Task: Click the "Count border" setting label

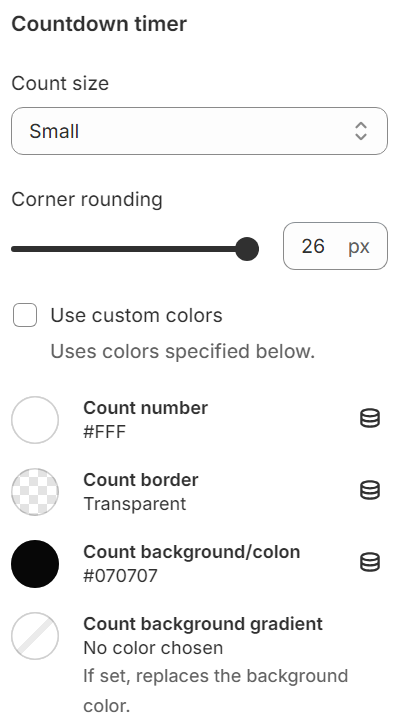Action: coord(141,480)
